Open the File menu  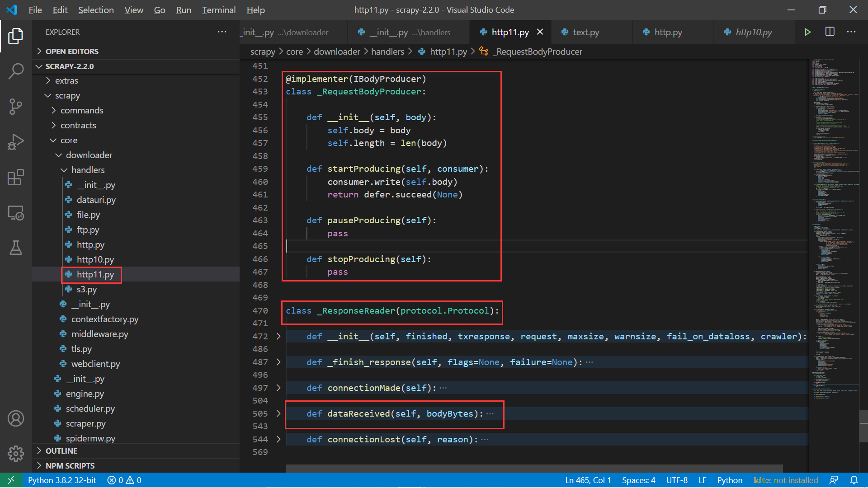pyautogui.click(x=35, y=9)
